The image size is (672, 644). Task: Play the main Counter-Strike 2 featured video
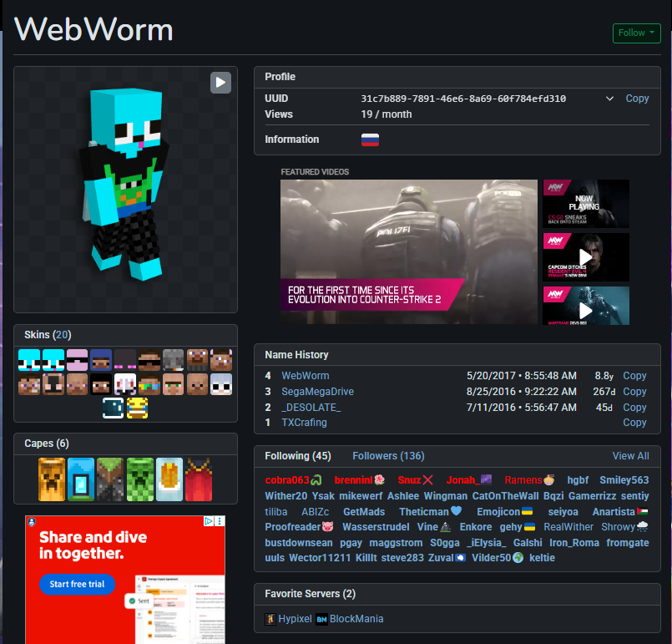point(409,251)
